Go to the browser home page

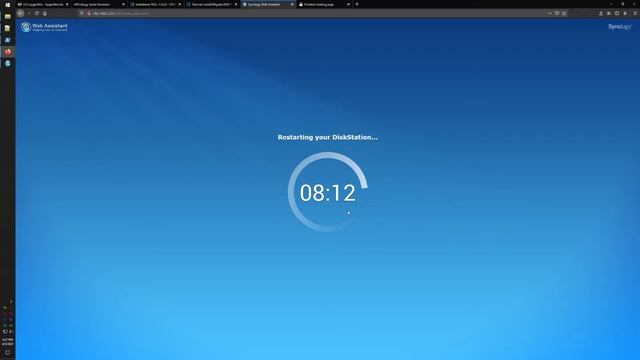click(x=45, y=13)
